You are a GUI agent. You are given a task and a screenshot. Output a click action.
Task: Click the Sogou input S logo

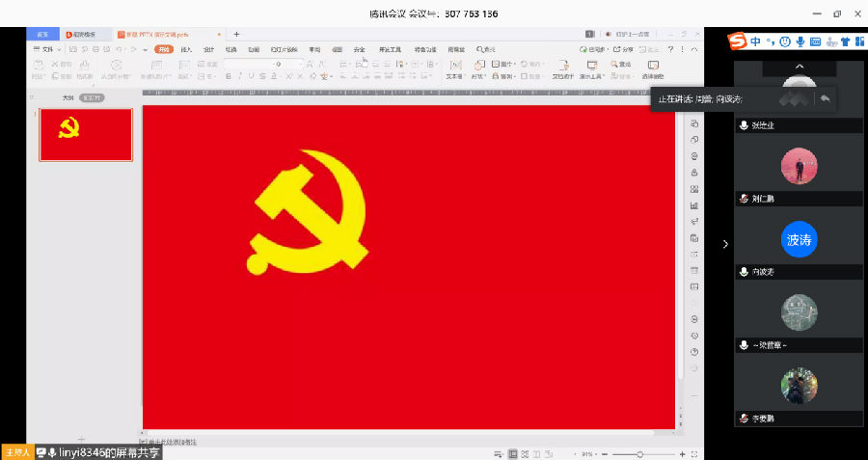coord(737,41)
